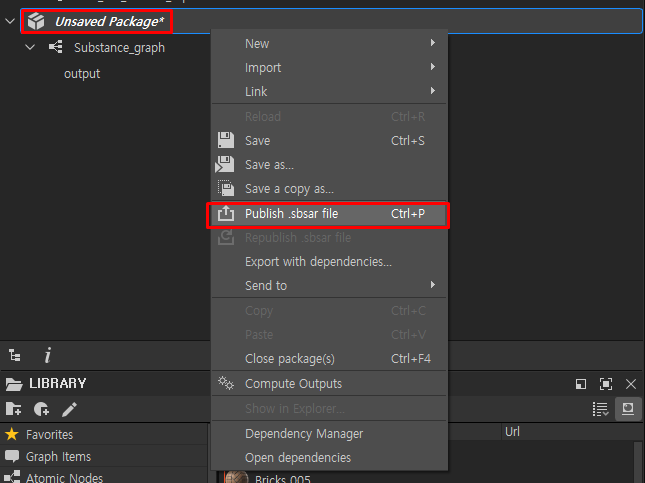Select the Bricks_005 item name

pos(283,479)
